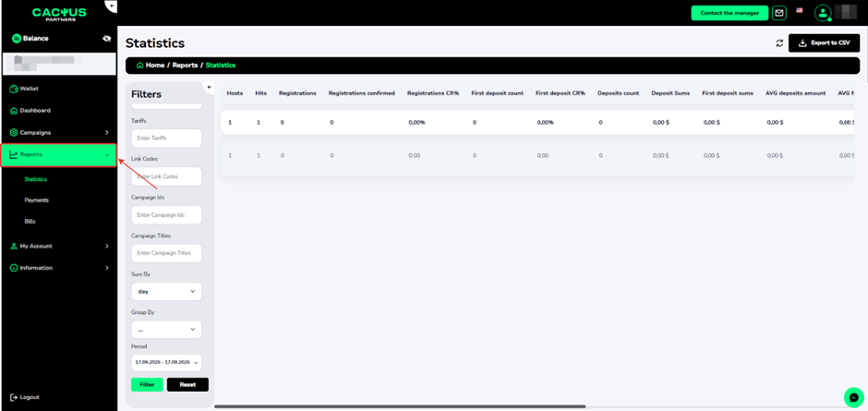Click the Home breadcrumb icon
Viewport: 868px width, 411px height.
coord(139,66)
